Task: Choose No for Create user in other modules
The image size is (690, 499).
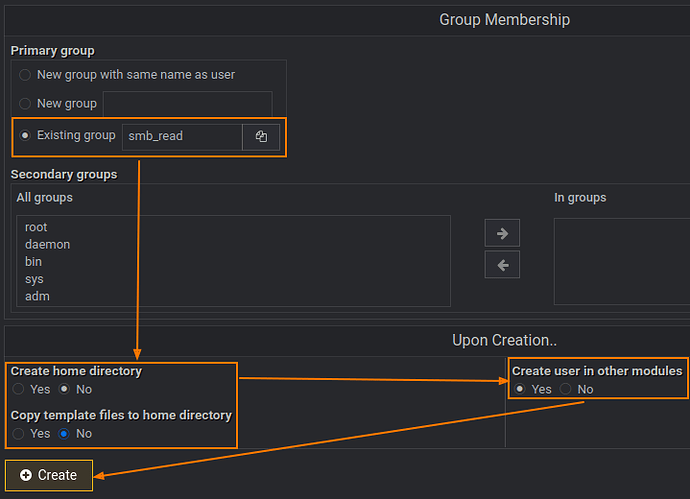Action: pos(565,389)
